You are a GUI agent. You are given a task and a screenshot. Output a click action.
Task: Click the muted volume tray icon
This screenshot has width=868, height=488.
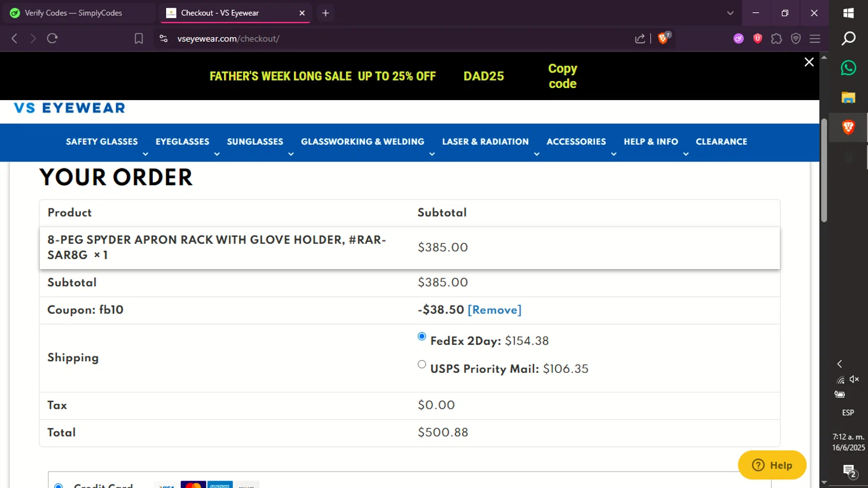[855, 379]
